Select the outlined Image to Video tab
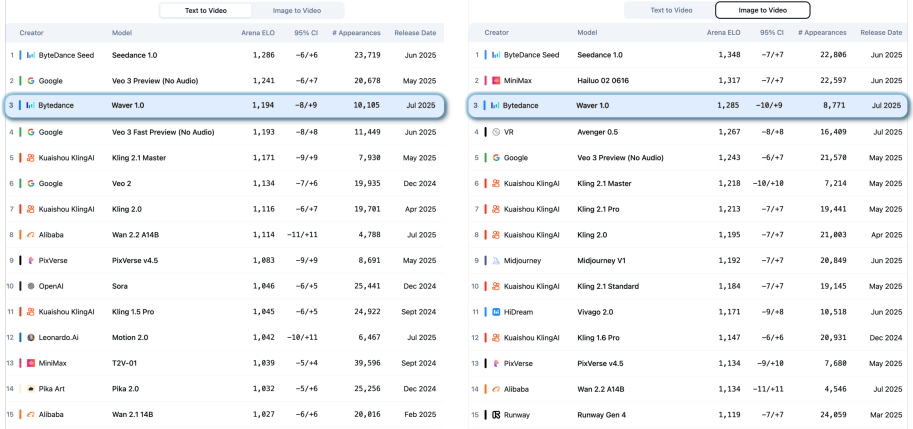This screenshot has width=913, height=429. [763, 10]
